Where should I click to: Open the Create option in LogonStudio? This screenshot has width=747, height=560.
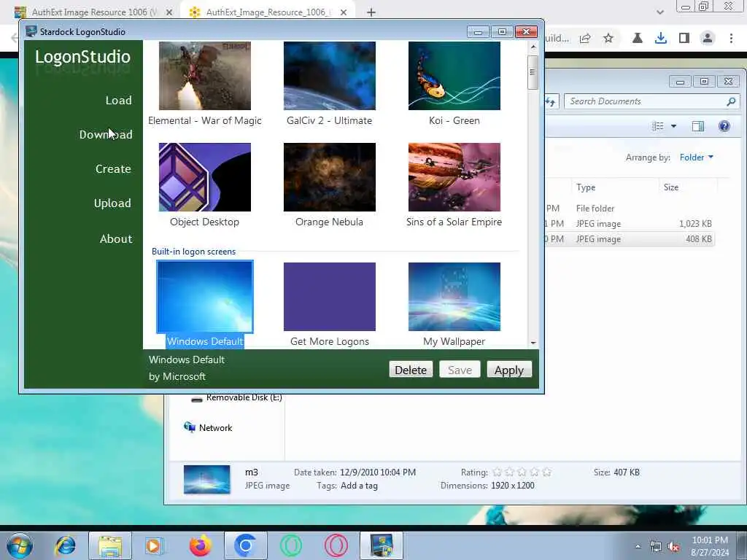(113, 169)
